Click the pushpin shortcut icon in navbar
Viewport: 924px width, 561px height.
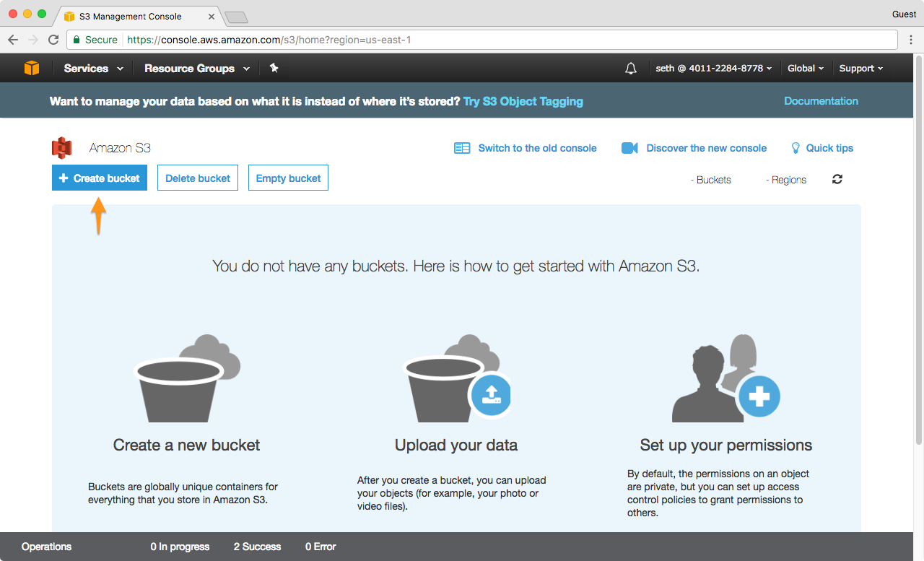click(274, 68)
